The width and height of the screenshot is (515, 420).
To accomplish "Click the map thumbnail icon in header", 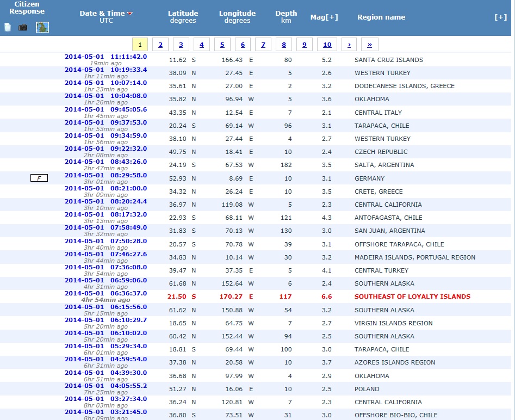I will click(42, 27).
